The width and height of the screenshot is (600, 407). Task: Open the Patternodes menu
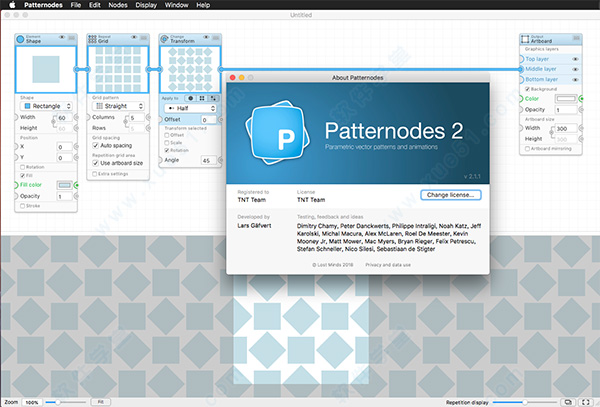point(43,5)
